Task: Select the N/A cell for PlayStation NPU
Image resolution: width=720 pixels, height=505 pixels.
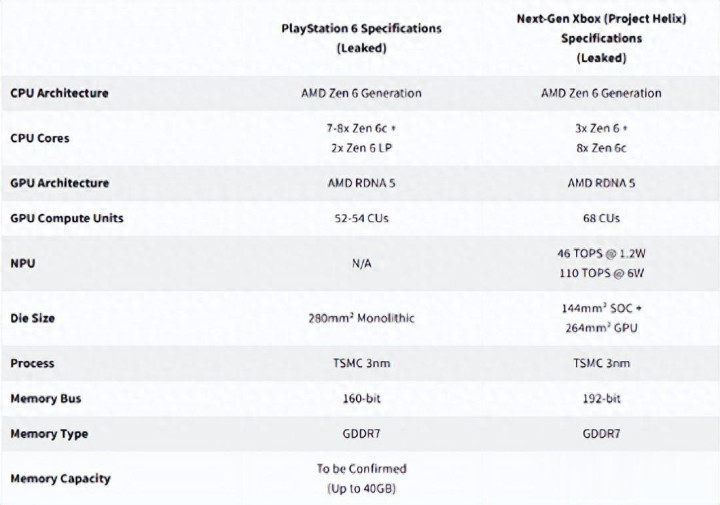Action: [361, 264]
